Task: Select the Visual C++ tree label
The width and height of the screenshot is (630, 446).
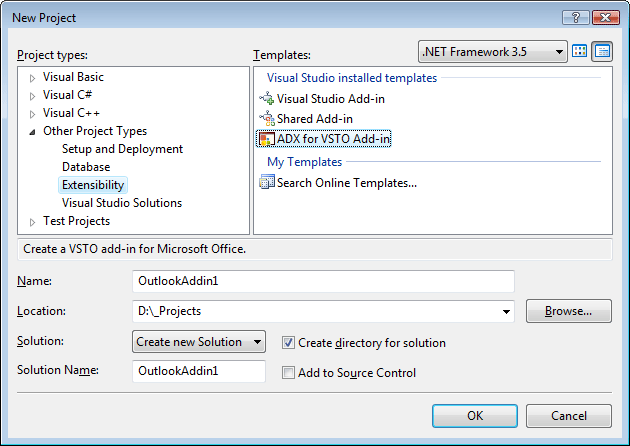Action: point(71,113)
